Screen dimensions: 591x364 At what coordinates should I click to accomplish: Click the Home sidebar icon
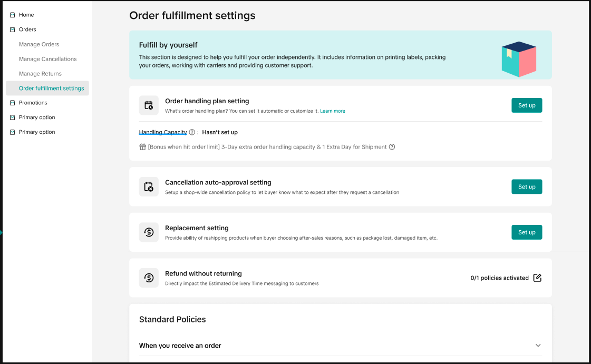13,15
